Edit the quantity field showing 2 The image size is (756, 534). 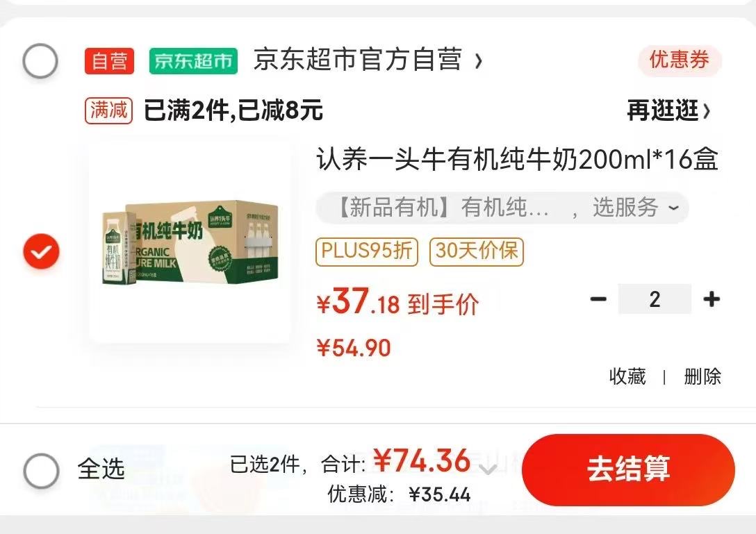pos(655,299)
